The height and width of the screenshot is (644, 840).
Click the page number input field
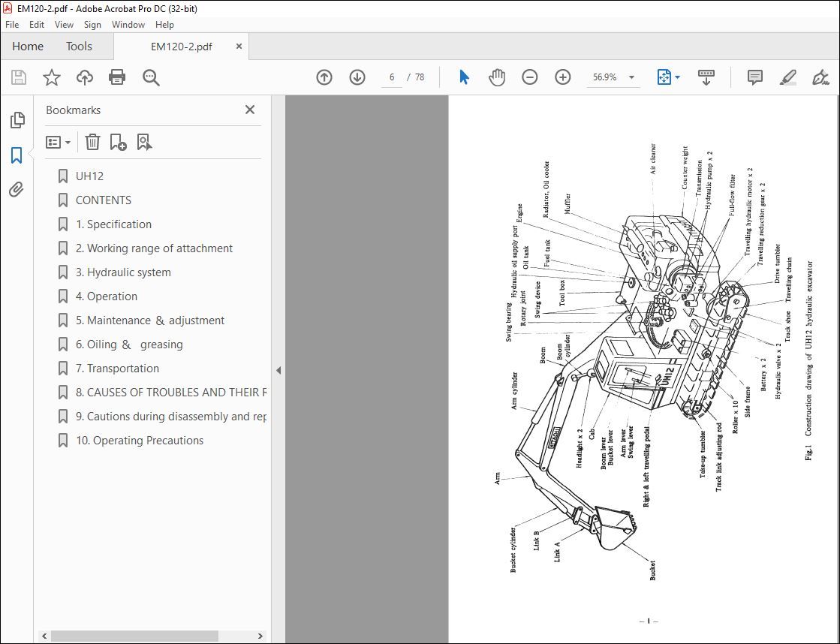pos(391,77)
